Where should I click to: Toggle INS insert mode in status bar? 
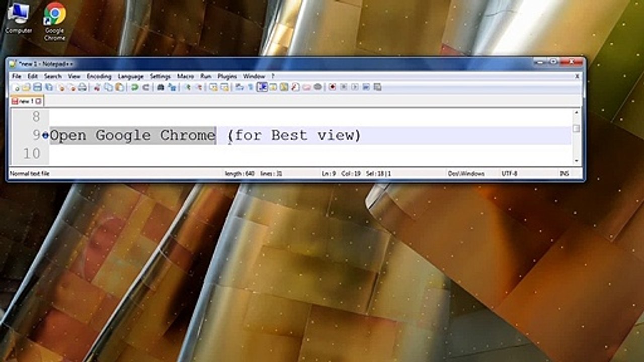[x=564, y=173]
